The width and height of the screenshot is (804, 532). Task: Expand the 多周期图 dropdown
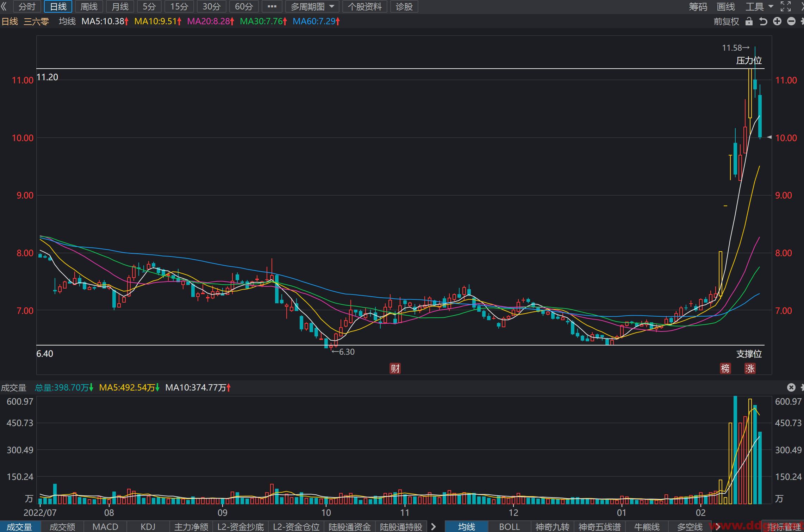coord(312,7)
